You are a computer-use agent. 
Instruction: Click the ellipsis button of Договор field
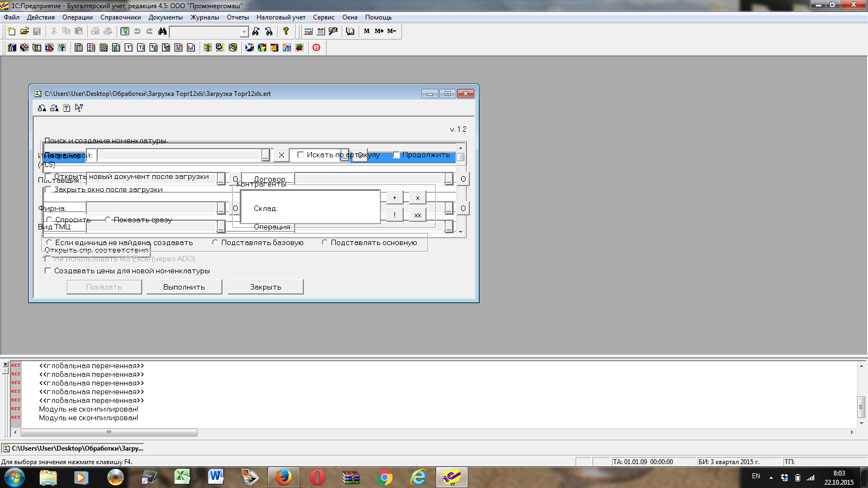(x=449, y=179)
